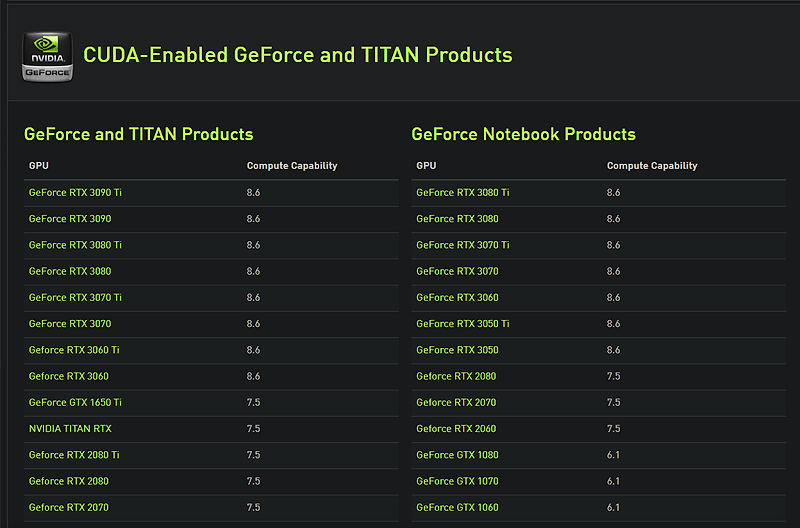Image resolution: width=800 pixels, height=528 pixels.
Task: Click the GeForce GTX 1060 link
Action: tap(457, 508)
